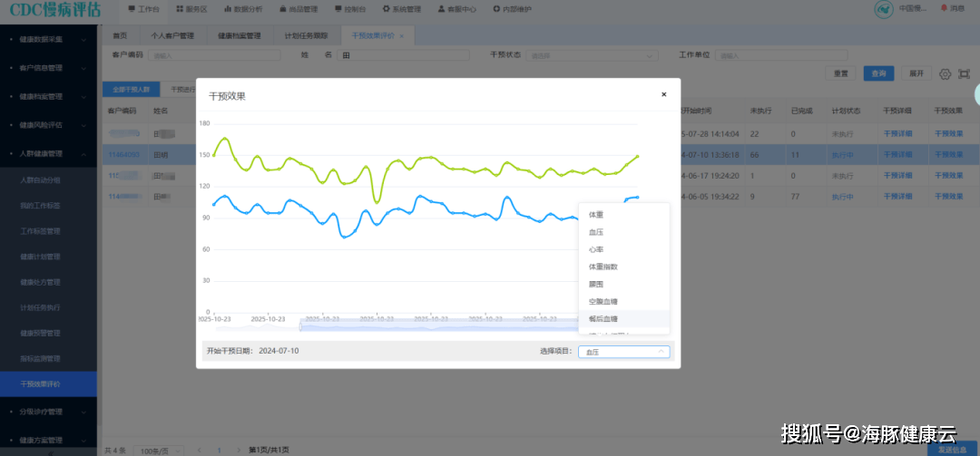Image resolution: width=980 pixels, height=456 pixels.
Task: Click the settings gear icon above table
Action: point(945,74)
